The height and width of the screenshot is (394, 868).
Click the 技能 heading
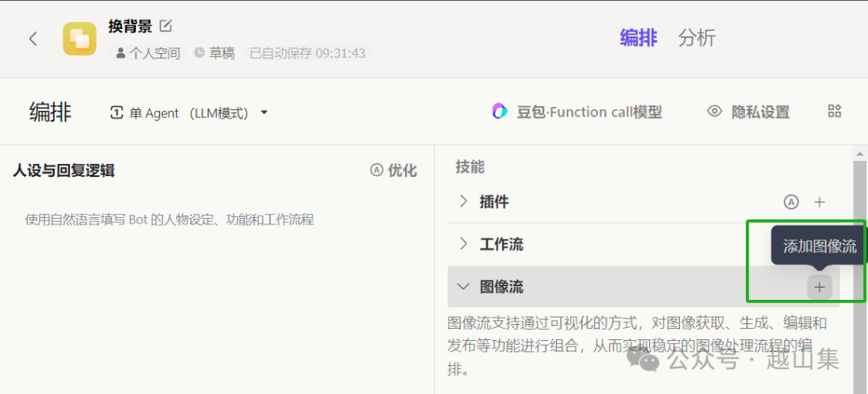pyautogui.click(x=470, y=166)
